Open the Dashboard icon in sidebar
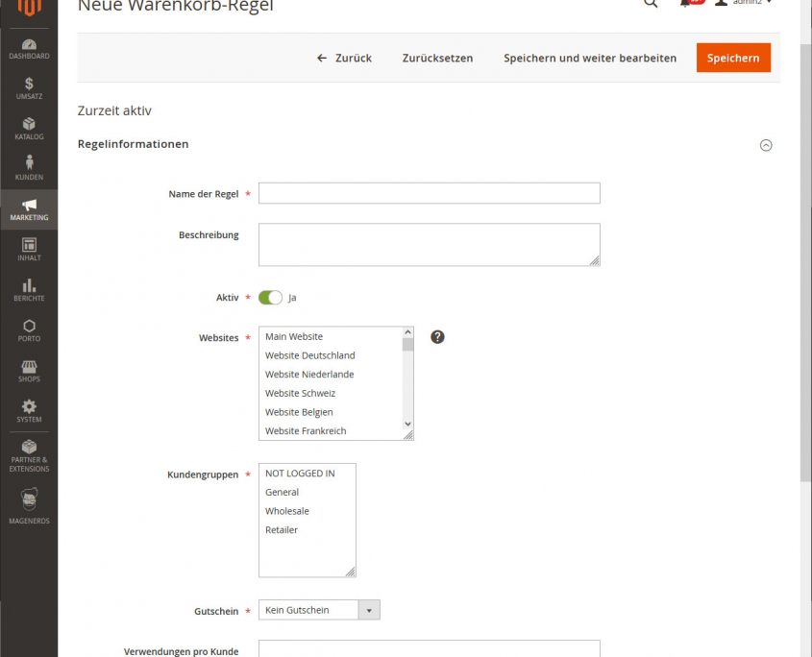The height and width of the screenshot is (657, 812). point(29,45)
